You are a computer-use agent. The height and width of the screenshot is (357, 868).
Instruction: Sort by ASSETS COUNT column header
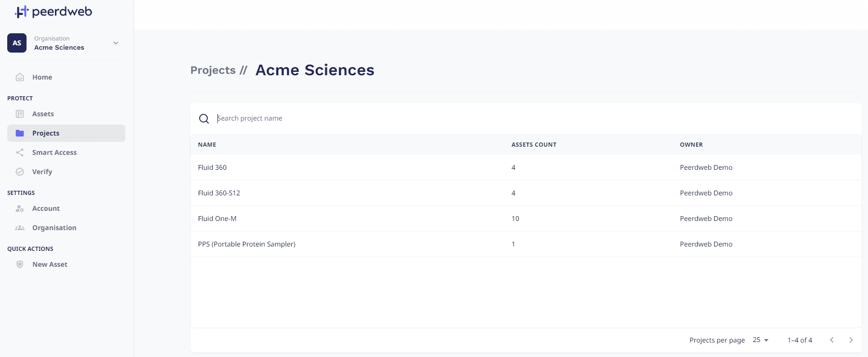coord(534,145)
